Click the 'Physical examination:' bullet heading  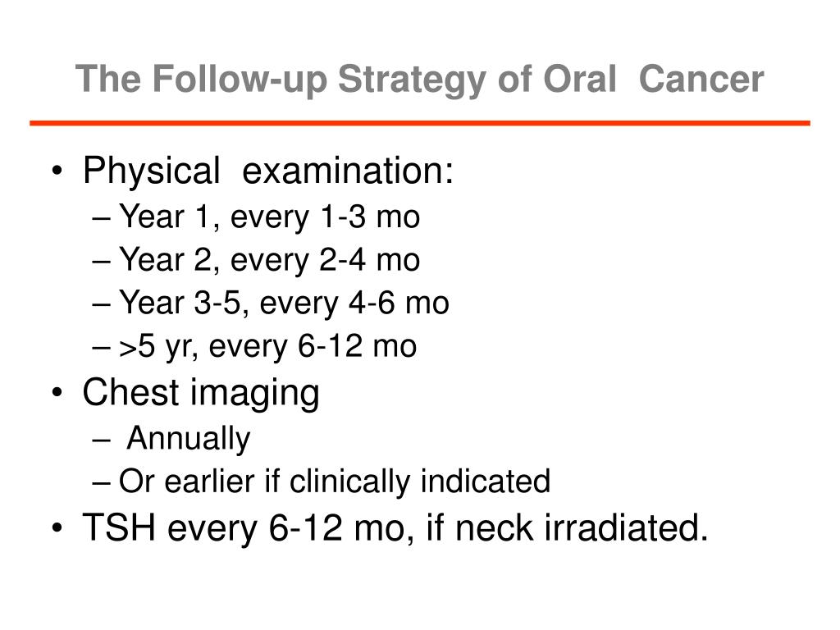[x=268, y=171]
